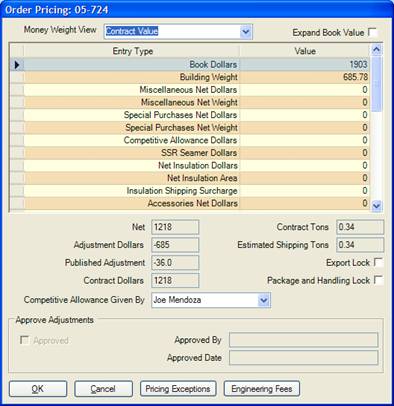394x406 pixels.
Task: Click the Value column header
Action: click(305, 51)
